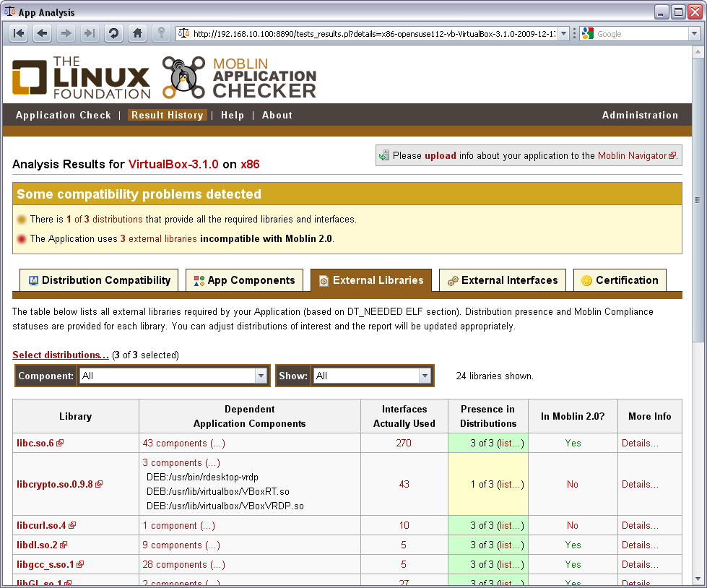Click the Linux Foundation logo
The image size is (707, 588).
point(81,77)
